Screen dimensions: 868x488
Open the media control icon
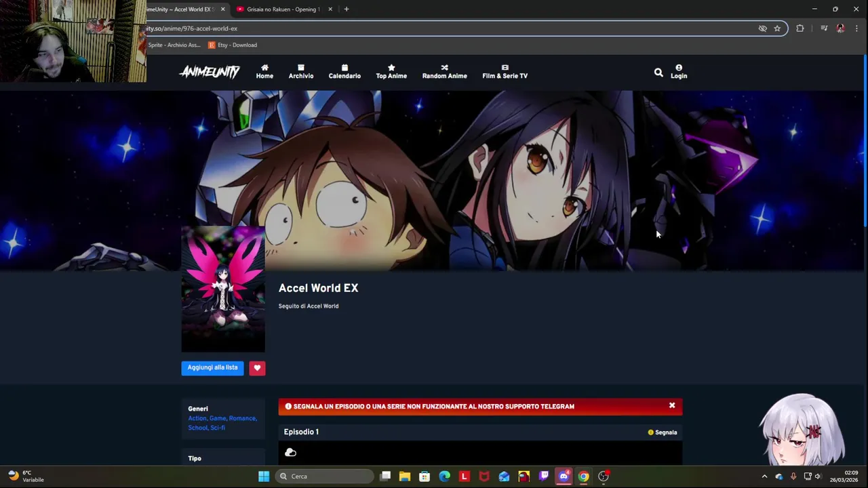(x=824, y=28)
